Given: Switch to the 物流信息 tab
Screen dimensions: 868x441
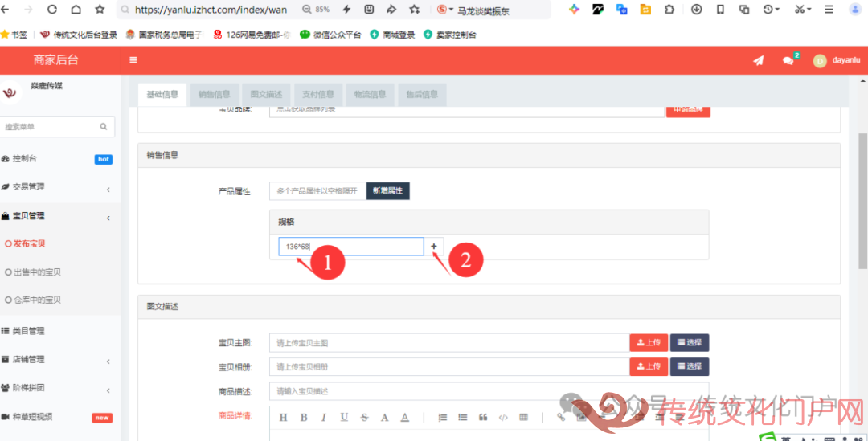Looking at the screenshot, I should pos(371,95).
